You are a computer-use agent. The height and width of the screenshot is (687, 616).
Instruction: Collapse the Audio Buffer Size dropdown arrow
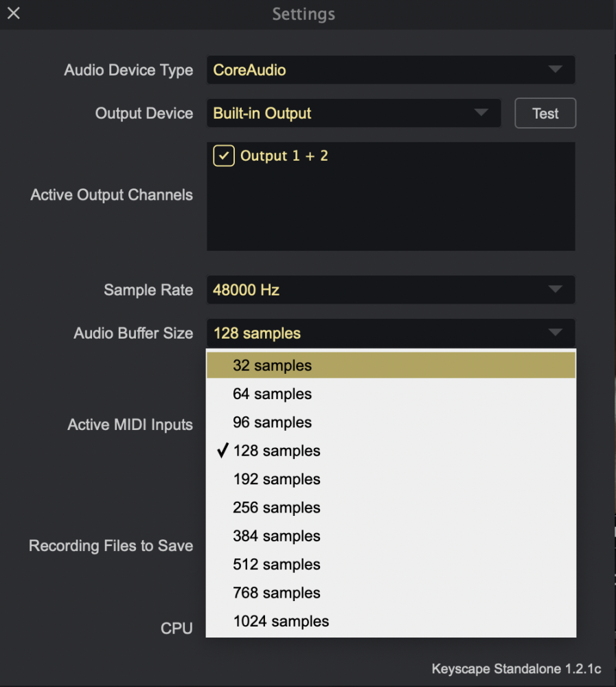(x=556, y=333)
